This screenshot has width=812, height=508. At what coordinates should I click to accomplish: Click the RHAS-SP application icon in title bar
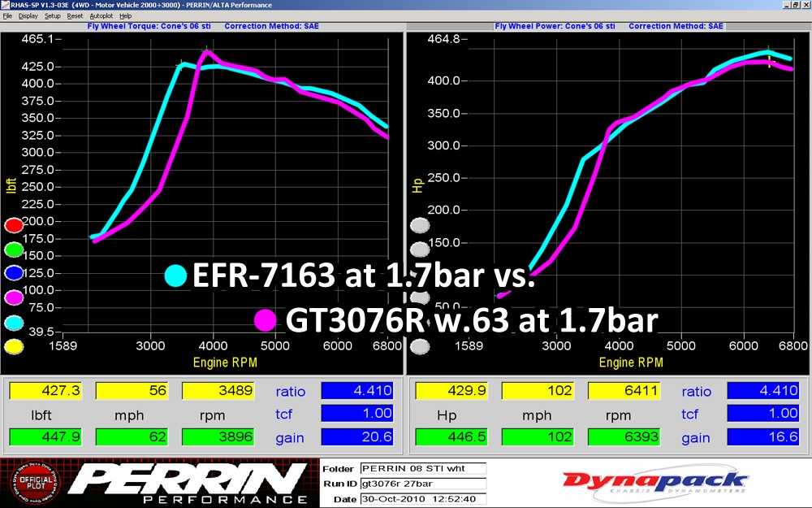coord(5,5)
